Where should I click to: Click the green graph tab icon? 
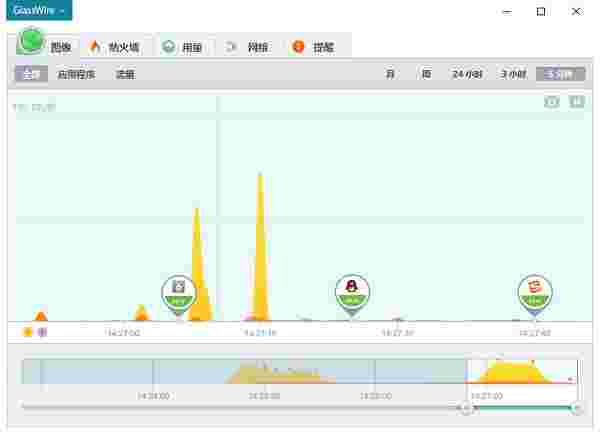click(31, 41)
